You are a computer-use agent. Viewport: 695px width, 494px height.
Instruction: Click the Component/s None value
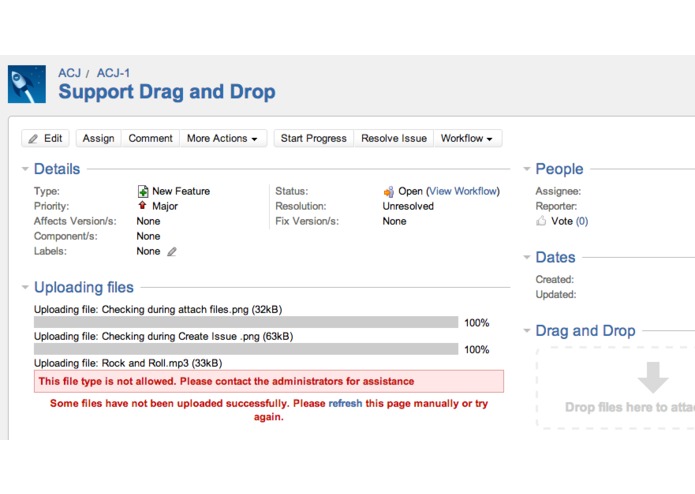148,236
